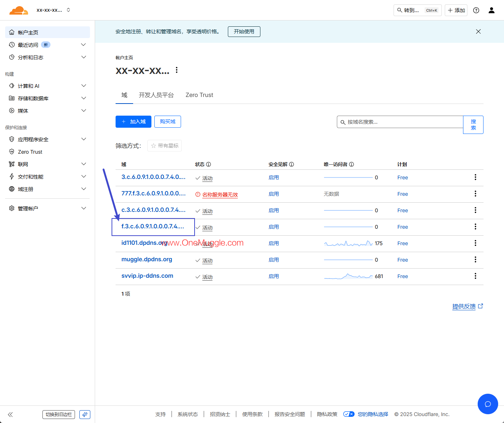Click the System Status footer link
This screenshot has width=504, height=423.
pos(188,414)
